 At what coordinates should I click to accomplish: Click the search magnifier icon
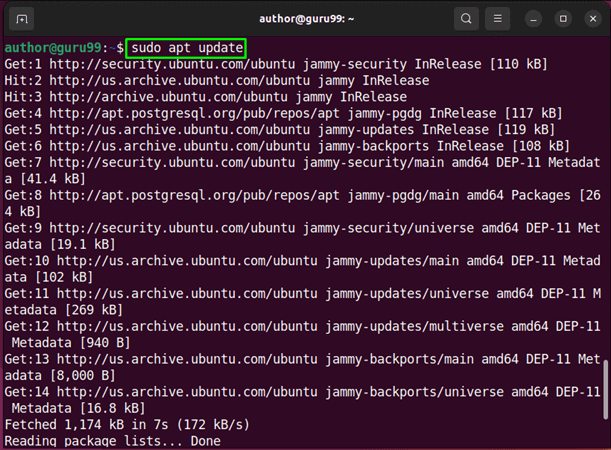coord(465,19)
